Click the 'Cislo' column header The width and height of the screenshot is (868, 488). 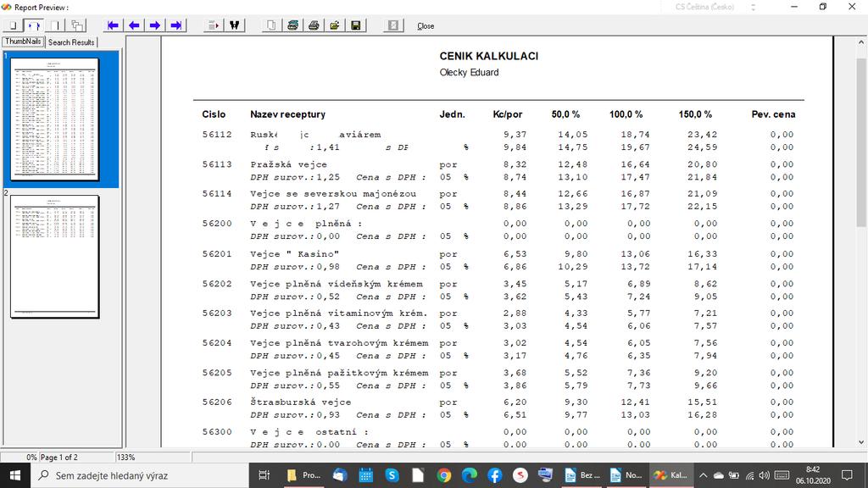coord(214,114)
